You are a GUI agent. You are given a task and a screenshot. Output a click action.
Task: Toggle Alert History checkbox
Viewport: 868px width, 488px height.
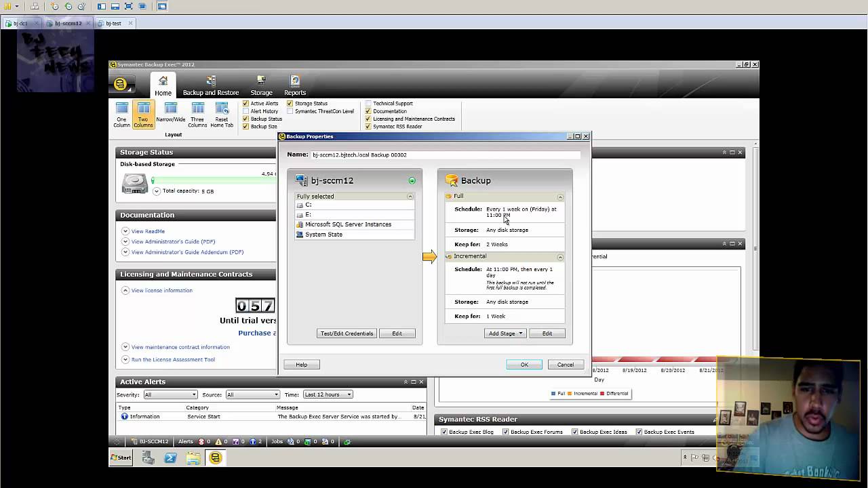coord(246,111)
